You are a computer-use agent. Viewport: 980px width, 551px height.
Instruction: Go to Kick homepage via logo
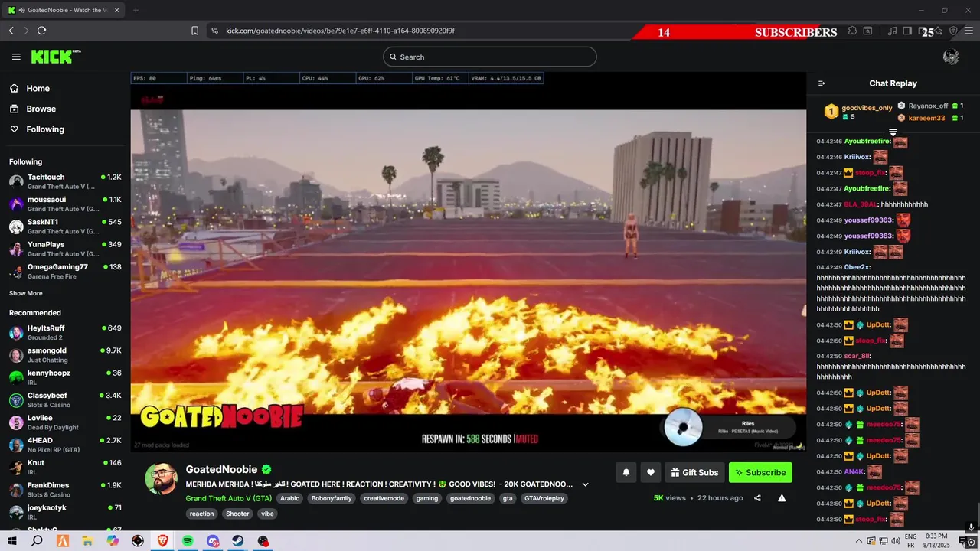[x=56, y=57]
